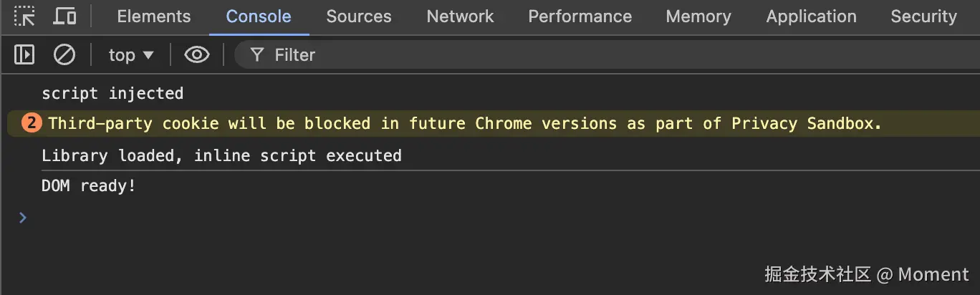Create a live expression with eye icon

(196, 54)
